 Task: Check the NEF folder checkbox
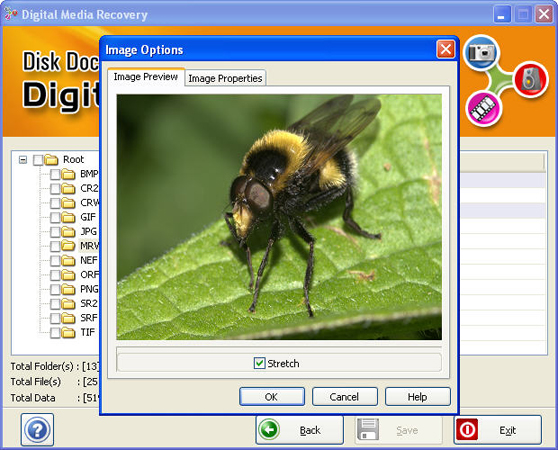(55, 261)
